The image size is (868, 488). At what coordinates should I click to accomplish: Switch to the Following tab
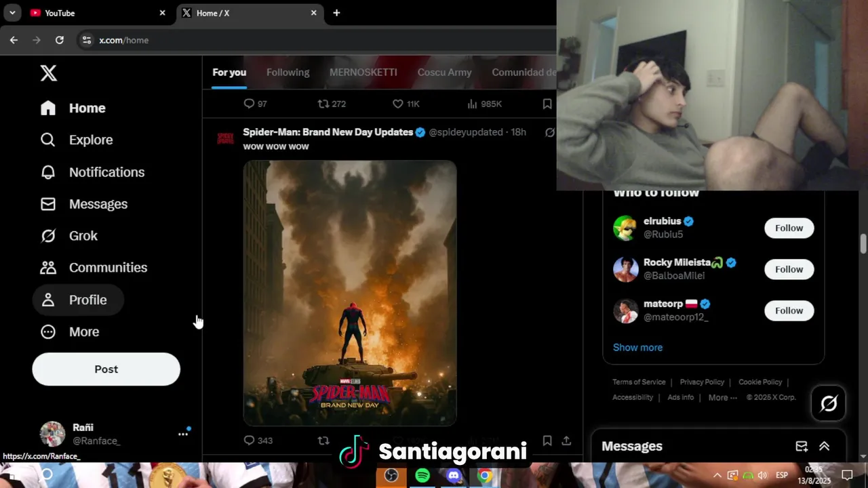(x=288, y=73)
